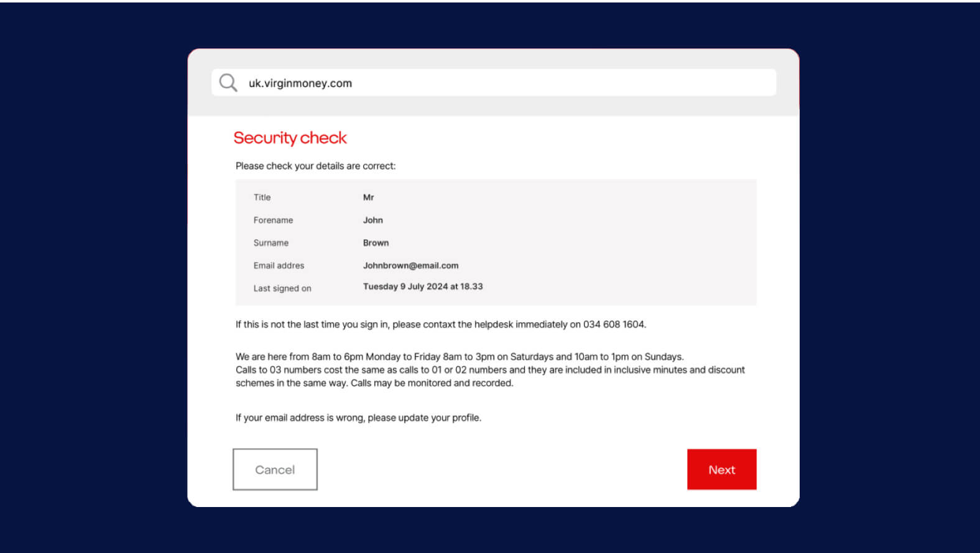The image size is (980, 553).
Task: Click the Title field label
Action: [262, 198]
